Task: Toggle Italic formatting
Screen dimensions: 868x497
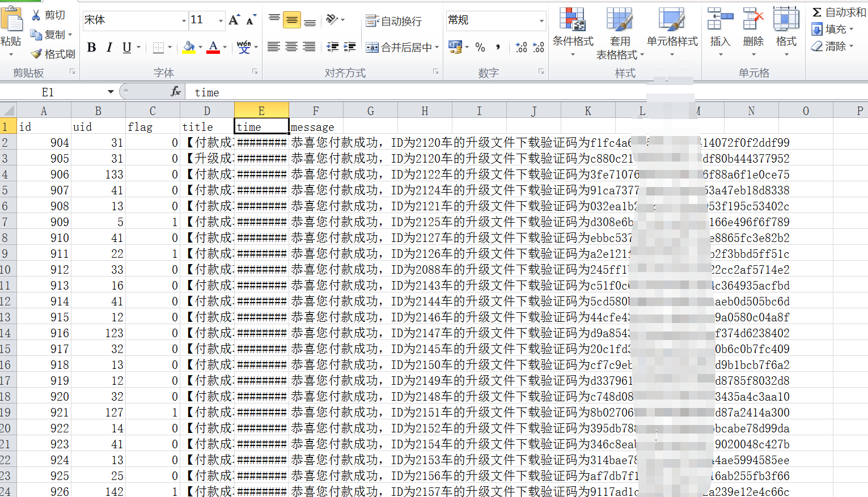Action: pos(109,48)
